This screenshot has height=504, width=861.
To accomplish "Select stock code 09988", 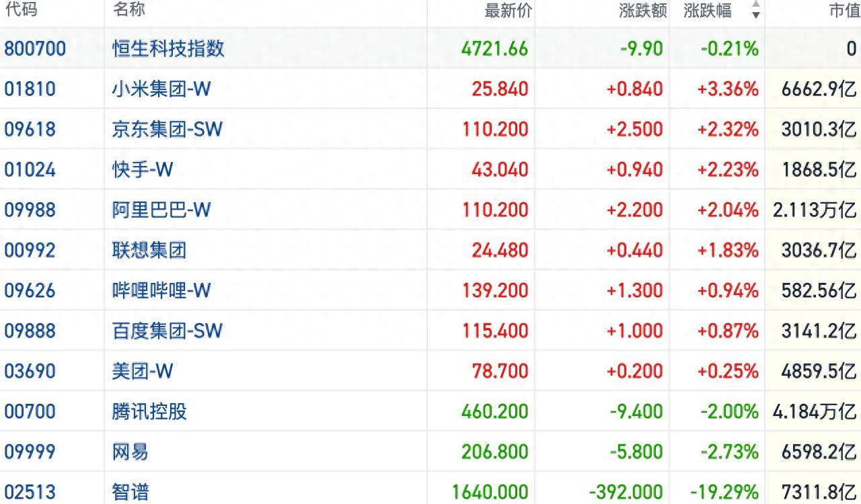I will tap(30, 210).
